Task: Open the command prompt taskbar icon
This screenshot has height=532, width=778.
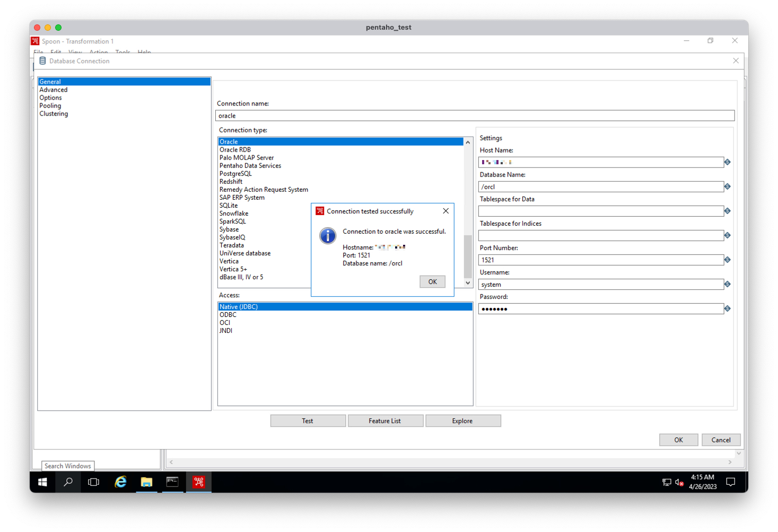Action: (x=172, y=482)
